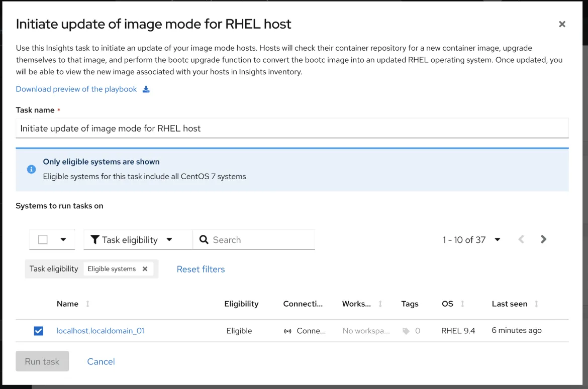The image size is (588, 389).
Task: Click the blue info icon in alert
Action: pos(32,169)
